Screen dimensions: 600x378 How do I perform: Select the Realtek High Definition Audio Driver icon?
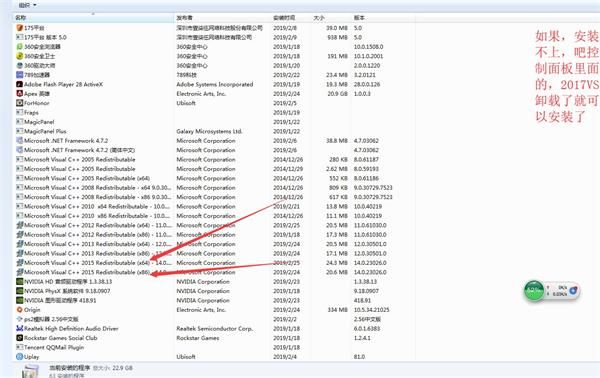coord(20,328)
